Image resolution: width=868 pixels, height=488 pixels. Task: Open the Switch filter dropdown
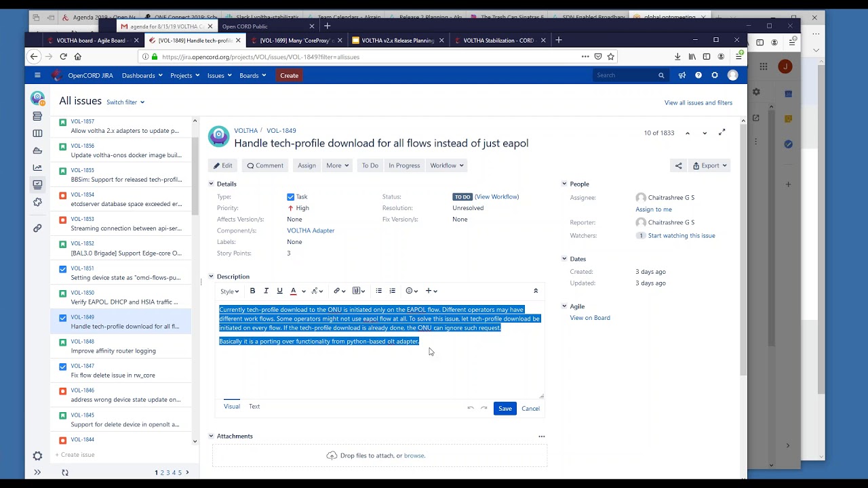pos(125,102)
